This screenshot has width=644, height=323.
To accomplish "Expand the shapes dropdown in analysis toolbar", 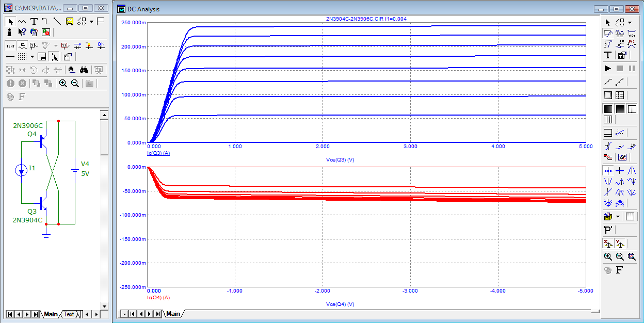I will (x=630, y=22).
